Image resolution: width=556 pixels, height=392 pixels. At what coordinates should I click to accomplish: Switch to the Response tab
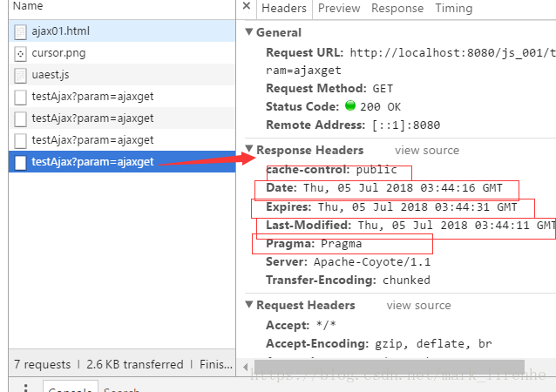(x=397, y=8)
